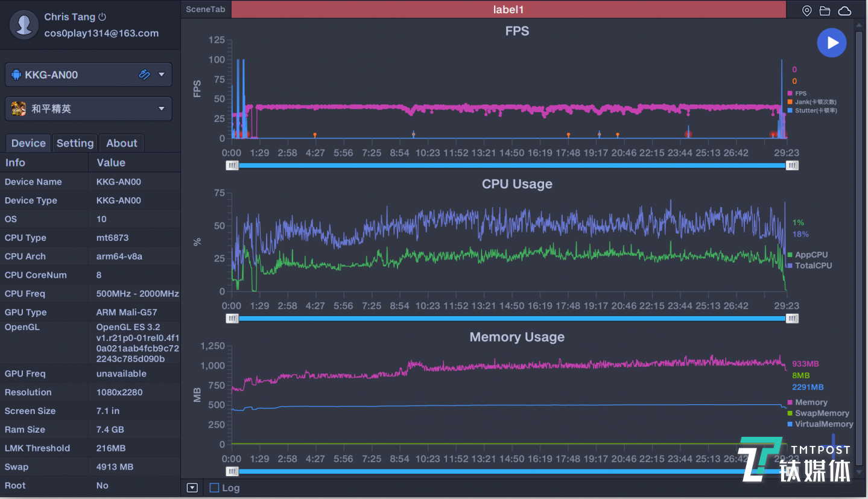Click the blue play button
Image resolution: width=868 pixels, height=499 pixels.
pyautogui.click(x=832, y=43)
